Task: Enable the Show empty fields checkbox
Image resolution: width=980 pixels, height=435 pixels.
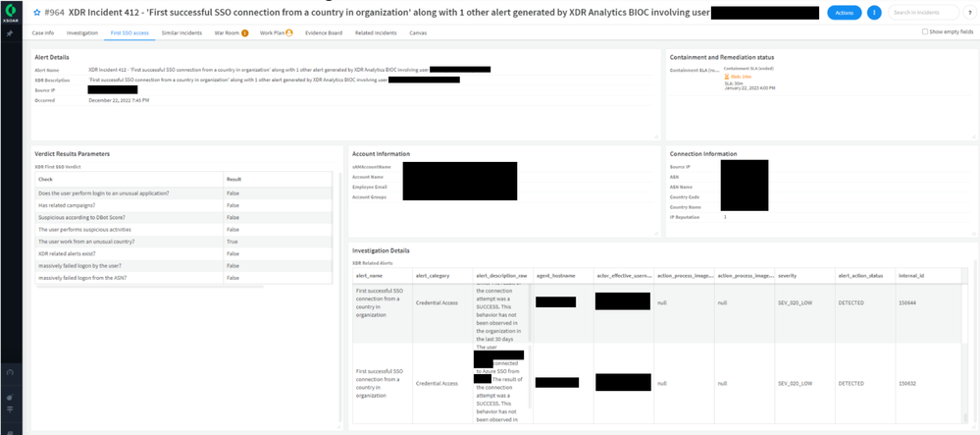Action: (925, 32)
